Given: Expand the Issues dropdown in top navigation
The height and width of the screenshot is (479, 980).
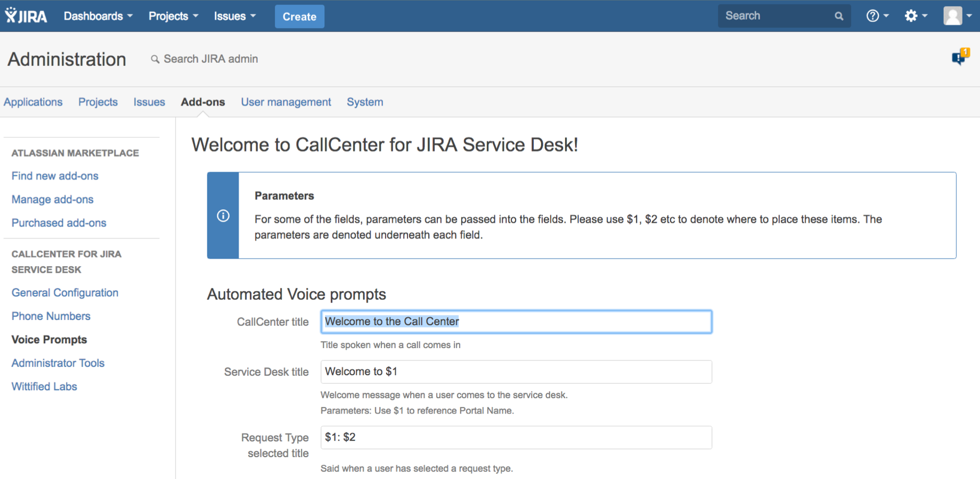Looking at the screenshot, I should pyautogui.click(x=234, y=16).
